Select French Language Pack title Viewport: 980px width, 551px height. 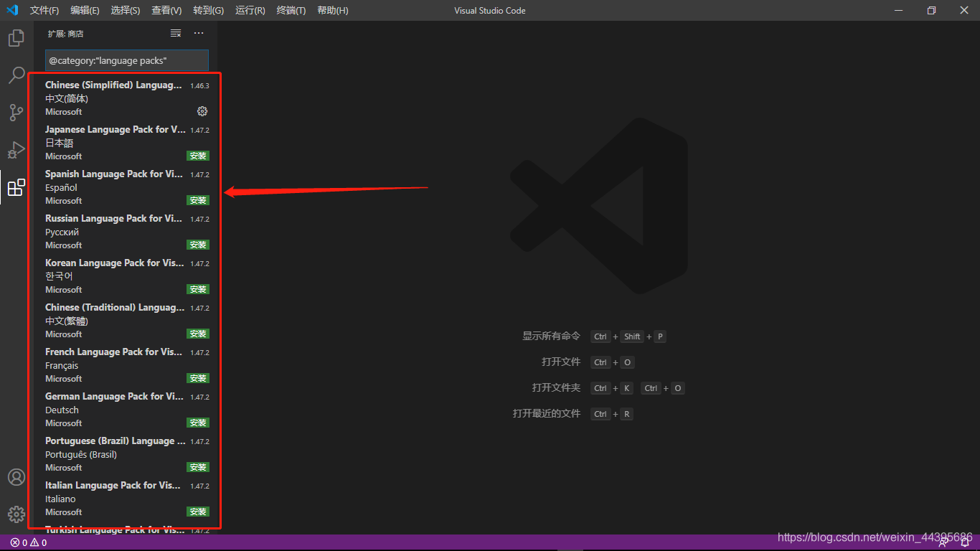[x=114, y=352]
